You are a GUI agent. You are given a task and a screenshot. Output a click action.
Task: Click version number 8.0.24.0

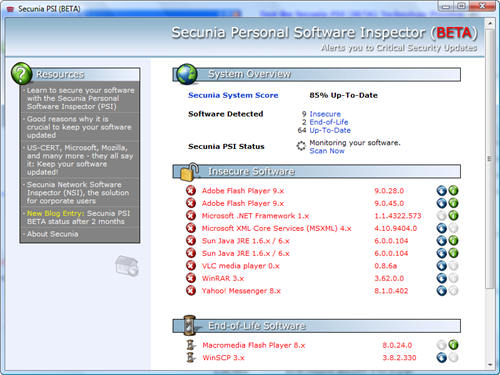point(397,345)
